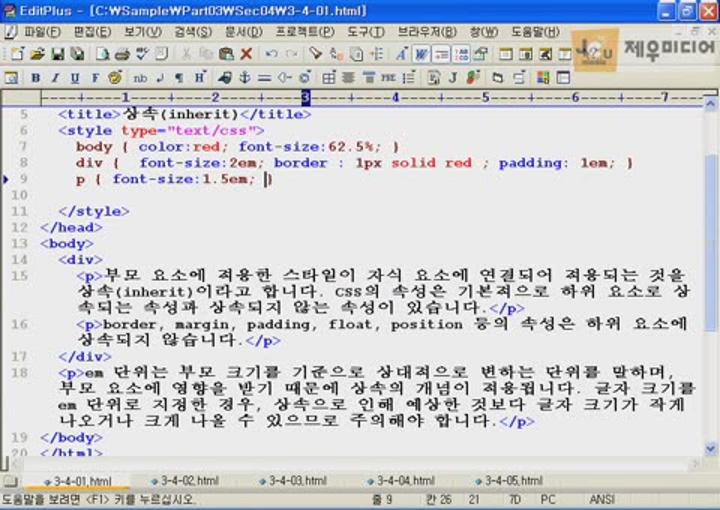720x510 pixels.
Task: Click the 'J' applet icon
Action: coord(453,78)
